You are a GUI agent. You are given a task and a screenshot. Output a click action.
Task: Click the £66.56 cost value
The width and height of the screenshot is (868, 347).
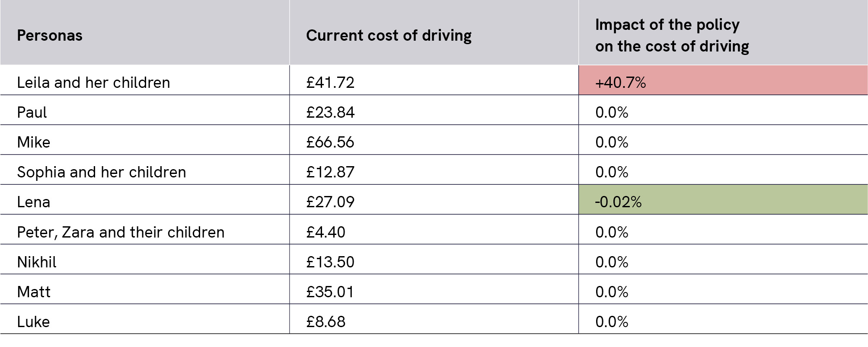point(330,142)
